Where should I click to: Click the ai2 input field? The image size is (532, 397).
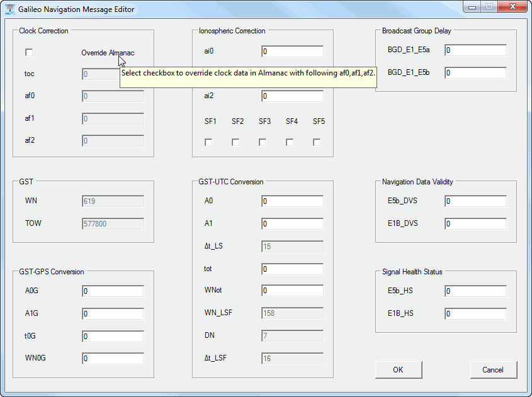[293, 96]
